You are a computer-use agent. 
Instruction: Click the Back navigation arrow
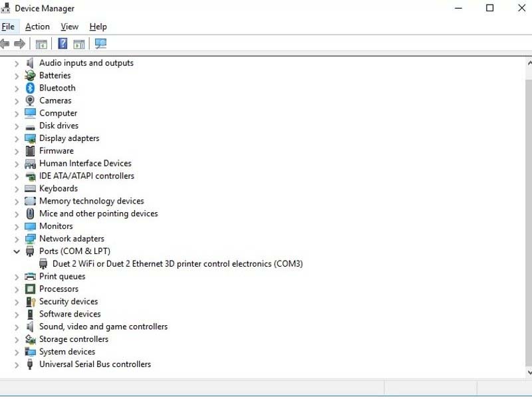pyautogui.click(x=5, y=43)
